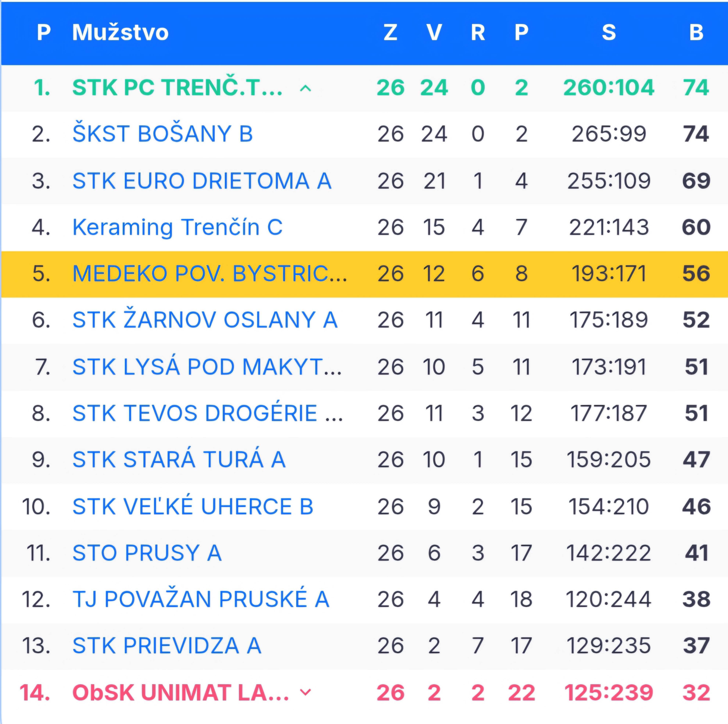
Task: Select Keraming Trenčín C team
Action: pos(177,227)
